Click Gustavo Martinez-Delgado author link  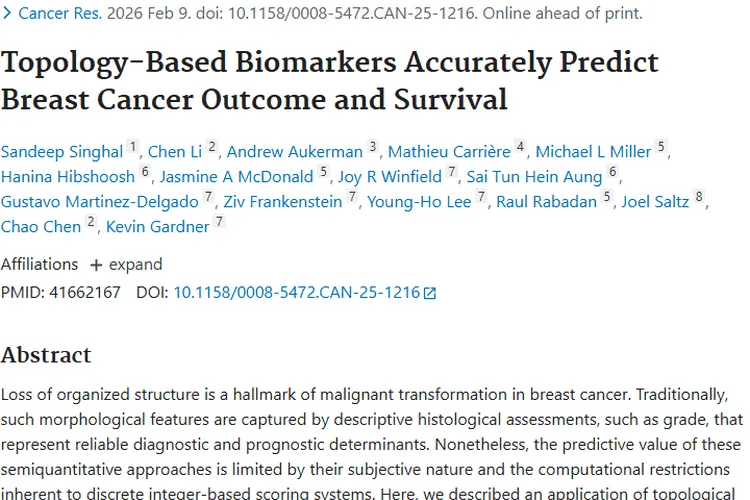click(100, 201)
